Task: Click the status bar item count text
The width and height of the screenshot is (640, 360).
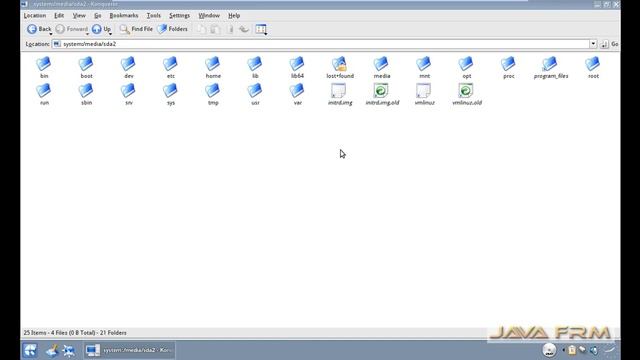Action: point(75,333)
